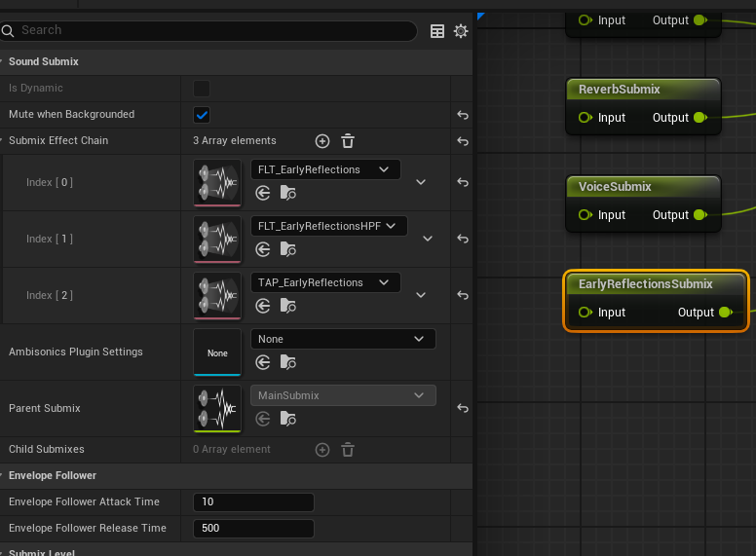The image size is (756, 556).
Task: Select FLT_EarlyReflections asset thumbnail
Action: coord(217,183)
